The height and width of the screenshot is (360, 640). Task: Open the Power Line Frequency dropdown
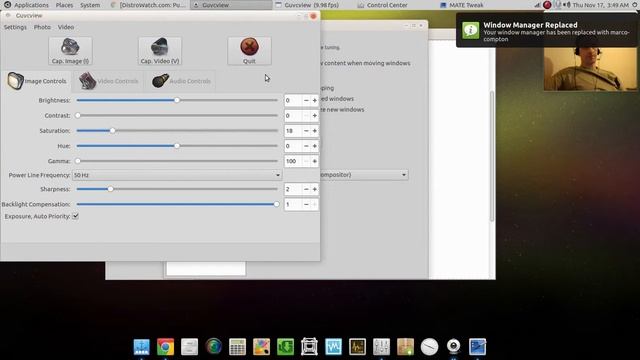[177, 175]
